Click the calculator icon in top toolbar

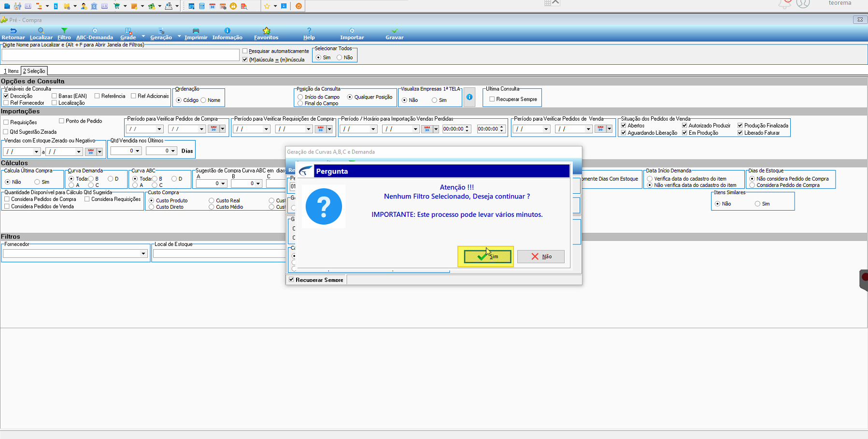click(x=202, y=6)
